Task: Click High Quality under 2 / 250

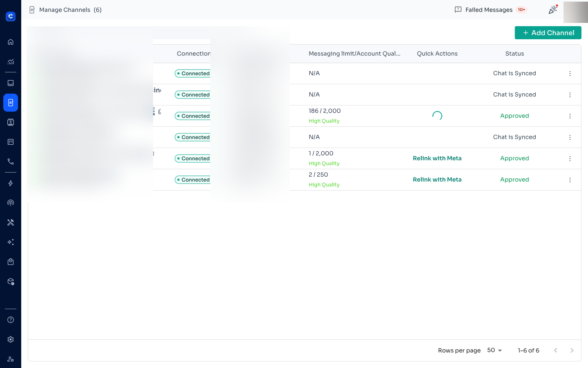Action: click(x=324, y=185)
